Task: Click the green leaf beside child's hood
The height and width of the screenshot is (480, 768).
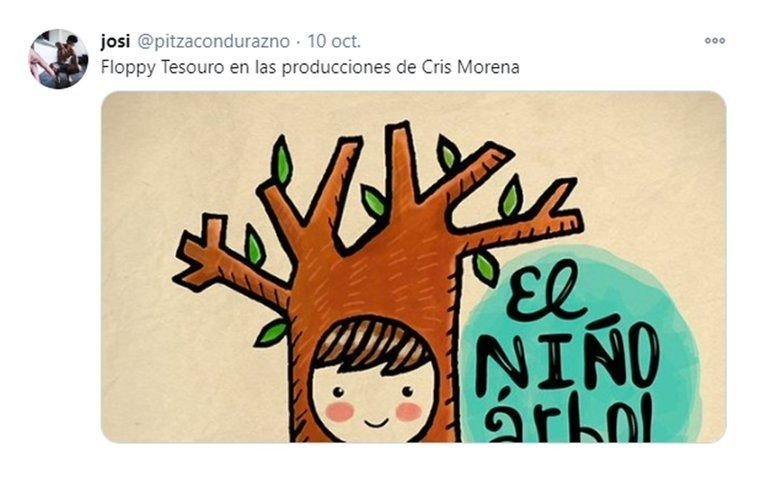Action: [x=271, y=333]
